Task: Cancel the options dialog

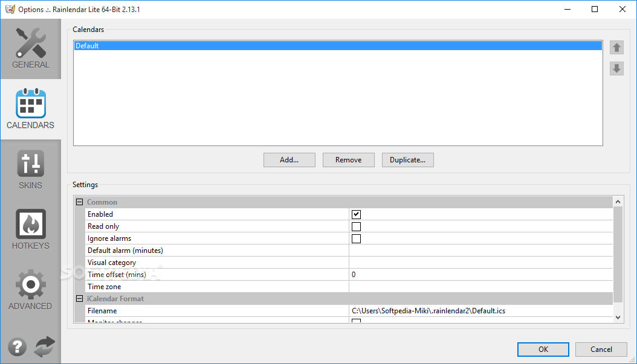Action: (x=601, y=350)
